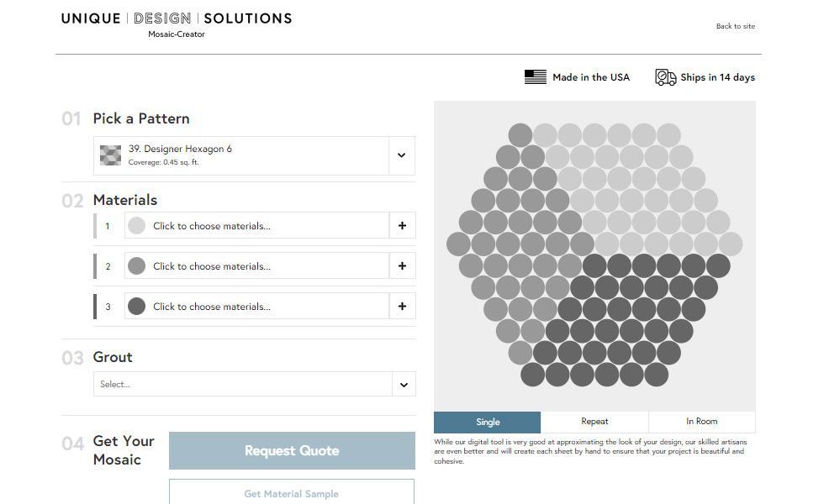The width and height of the screenshot is (824, 504).
Task: Click the Materials section heading
Action: tap(125, 200)
